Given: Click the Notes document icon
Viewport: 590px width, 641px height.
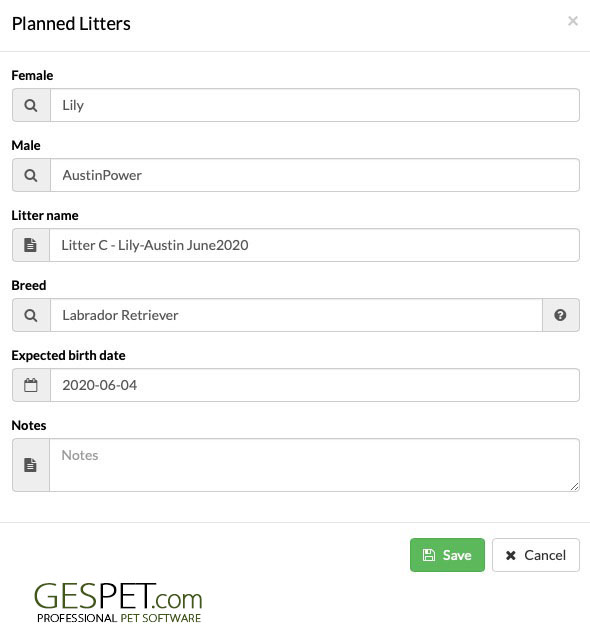Looking at the screenshot, I should click(x=30, y=465).
